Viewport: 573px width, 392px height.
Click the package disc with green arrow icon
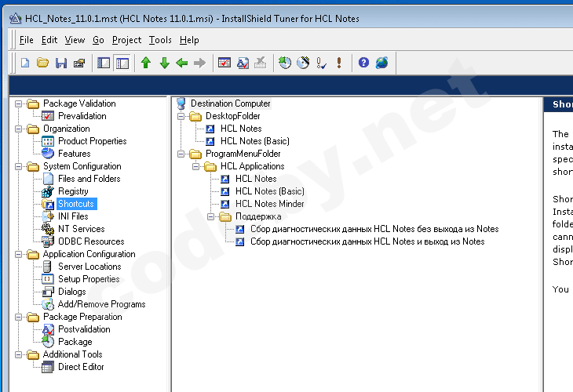pos(285,63)
